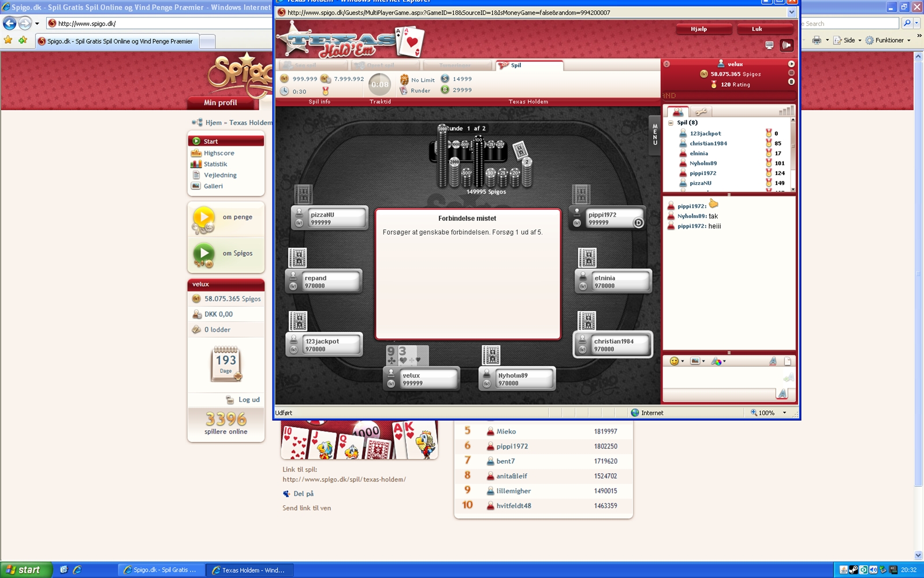The image size is (924, 578).
Task: Click the send message arrow icon
Action: point(788,378)
